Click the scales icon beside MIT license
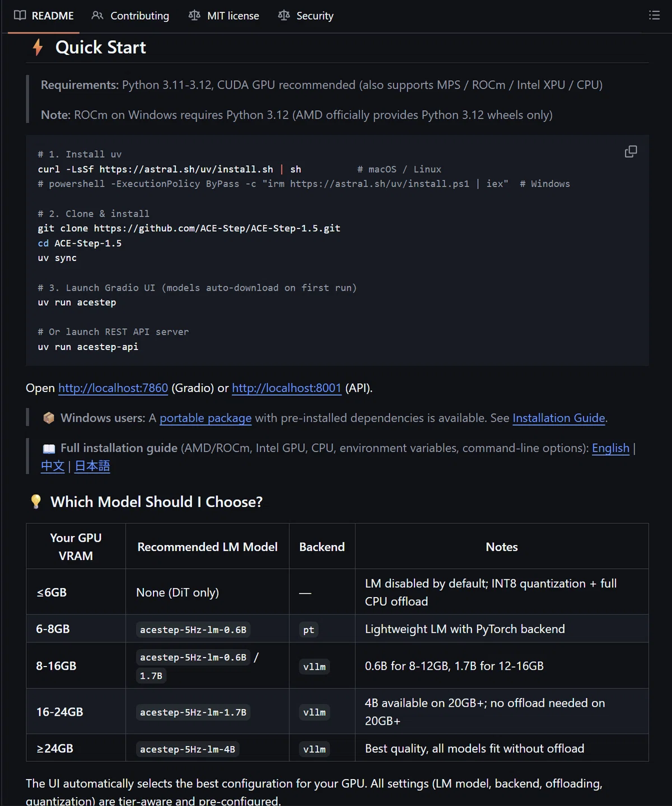Screen dimensions: 672x806 click(194, 16)
